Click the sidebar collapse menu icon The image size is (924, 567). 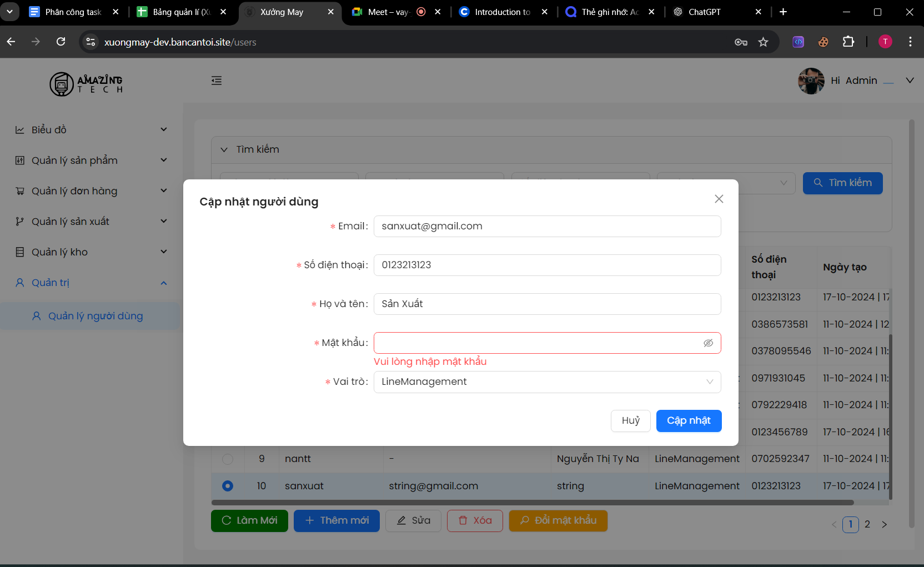[x=217, y=81]
